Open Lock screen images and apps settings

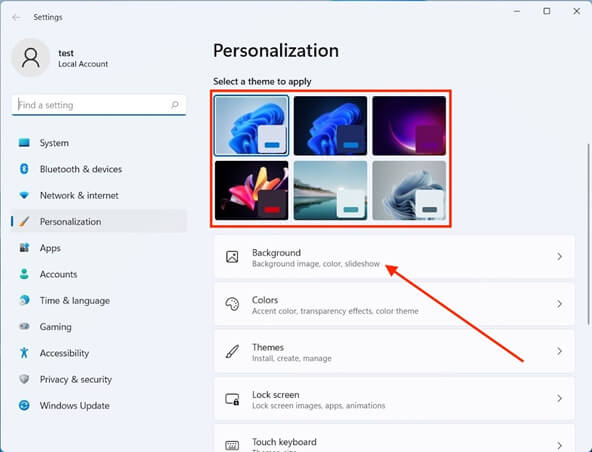coord(394,398)
